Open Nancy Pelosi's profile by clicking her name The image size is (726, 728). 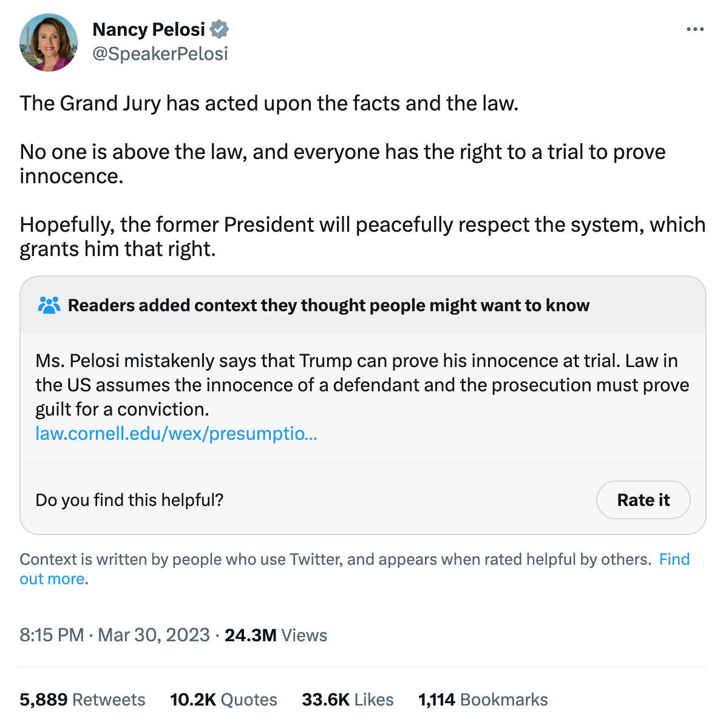click(149, 29)
